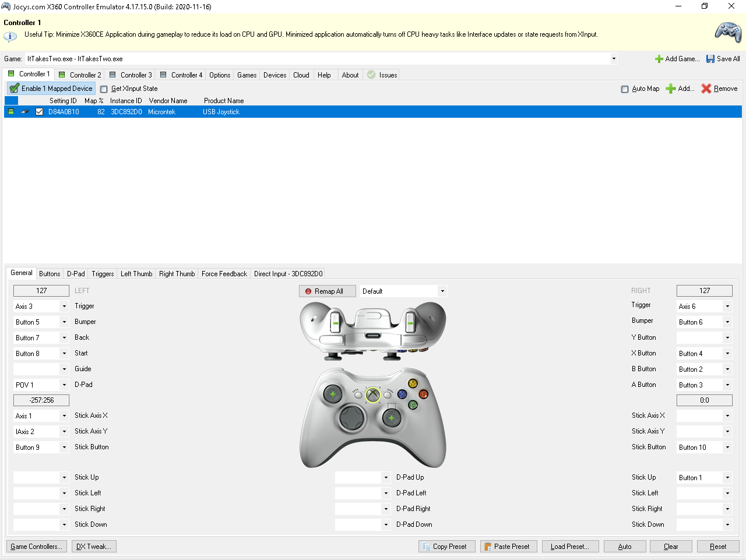Open the right Stick Up Button 1 dropdown

pos(727,478)
